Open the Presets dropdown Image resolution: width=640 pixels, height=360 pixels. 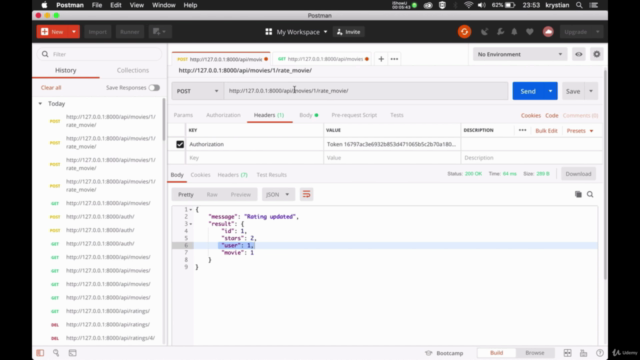coord(580,131)
